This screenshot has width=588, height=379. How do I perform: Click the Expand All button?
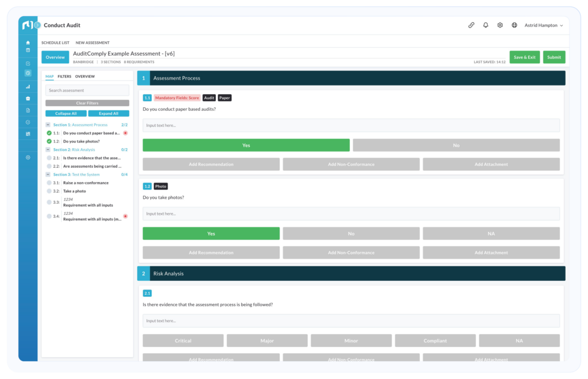point(109,113)
